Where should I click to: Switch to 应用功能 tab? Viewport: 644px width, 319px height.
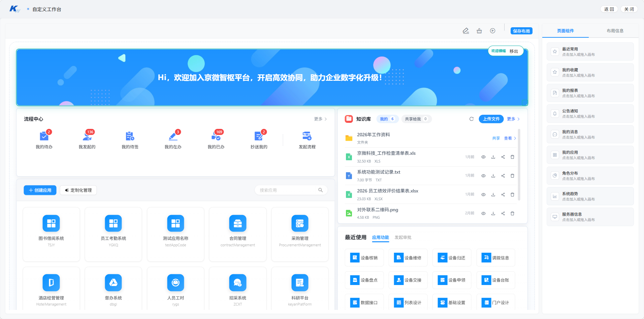[x=380, y=238]
